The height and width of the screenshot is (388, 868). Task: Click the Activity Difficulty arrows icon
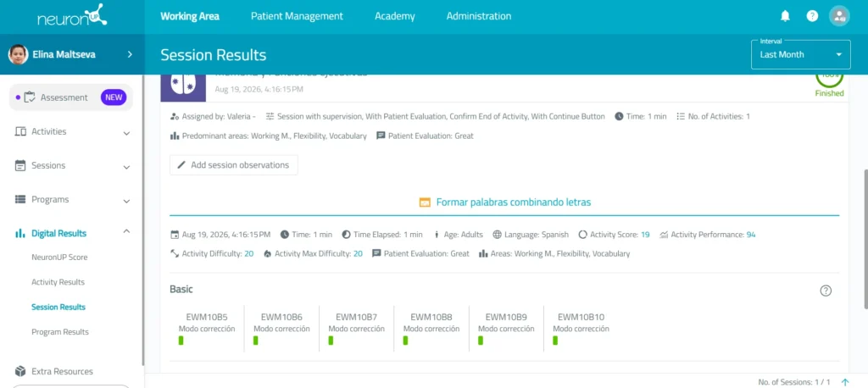[x=175, y=254]
